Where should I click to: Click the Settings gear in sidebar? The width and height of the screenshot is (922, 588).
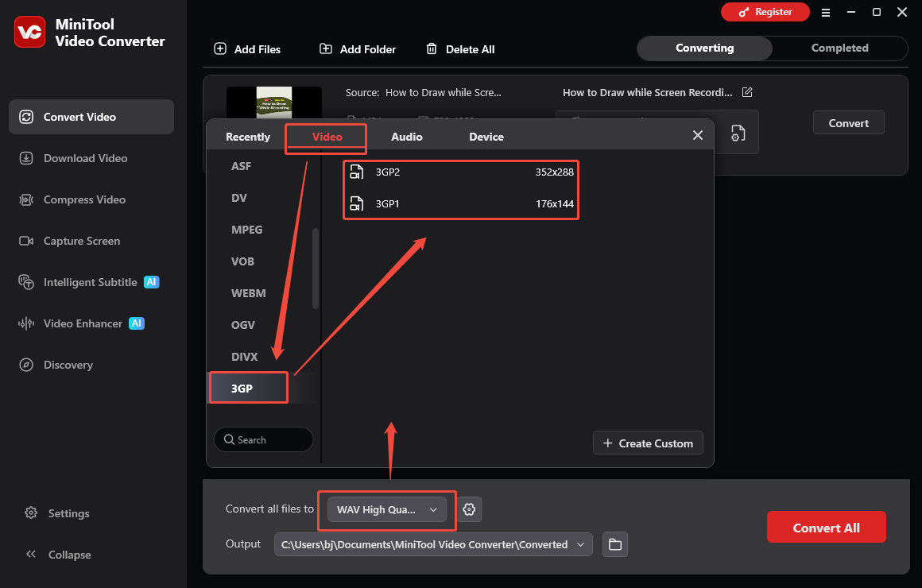pyautogui.click(x=30, y=513)
